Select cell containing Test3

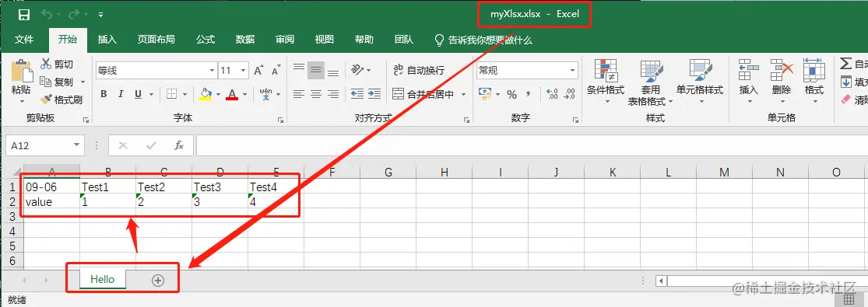(220, 187)
